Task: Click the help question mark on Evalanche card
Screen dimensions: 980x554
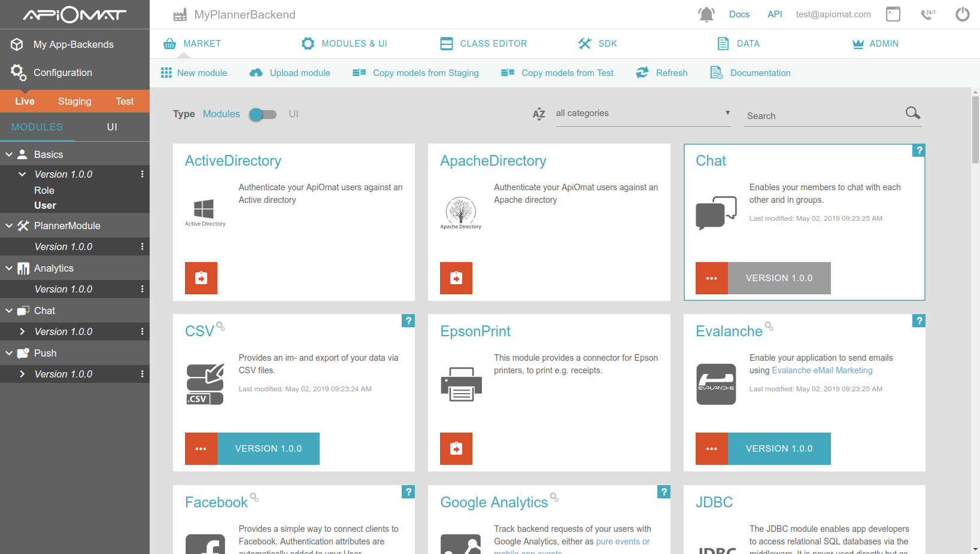Action: [x=919, y=321]
